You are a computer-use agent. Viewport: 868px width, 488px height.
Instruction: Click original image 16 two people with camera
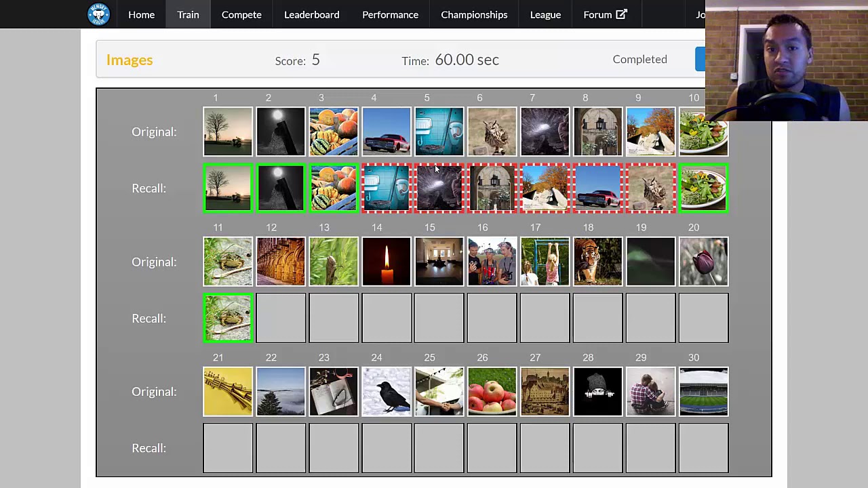coord(492,262)
